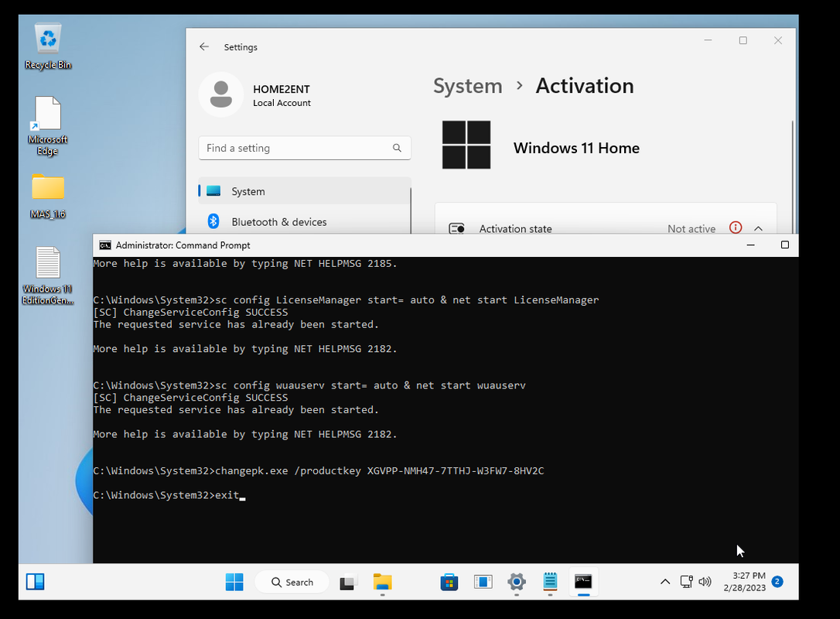Screen dimensions: 840x619
Task: Click the Command Prompt title bar icon
Action: (x=105, y=245)
